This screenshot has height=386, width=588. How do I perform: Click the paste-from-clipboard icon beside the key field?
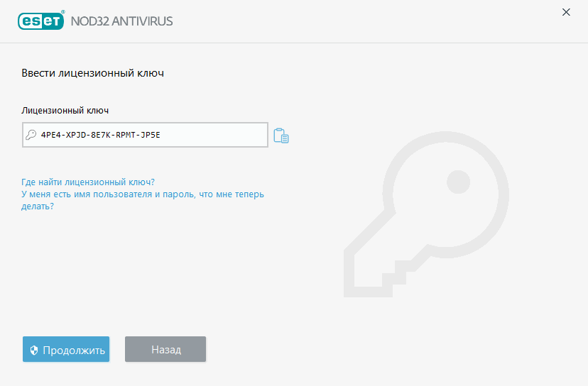[x=281, y=136]
